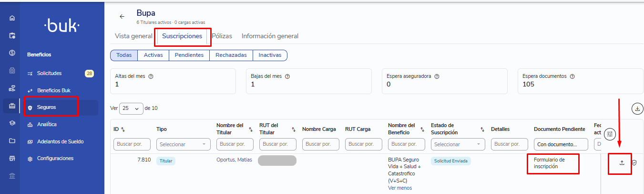Open the briefcase benefits icon in the left rail
644x194 pixels.
tap(12, 106)
